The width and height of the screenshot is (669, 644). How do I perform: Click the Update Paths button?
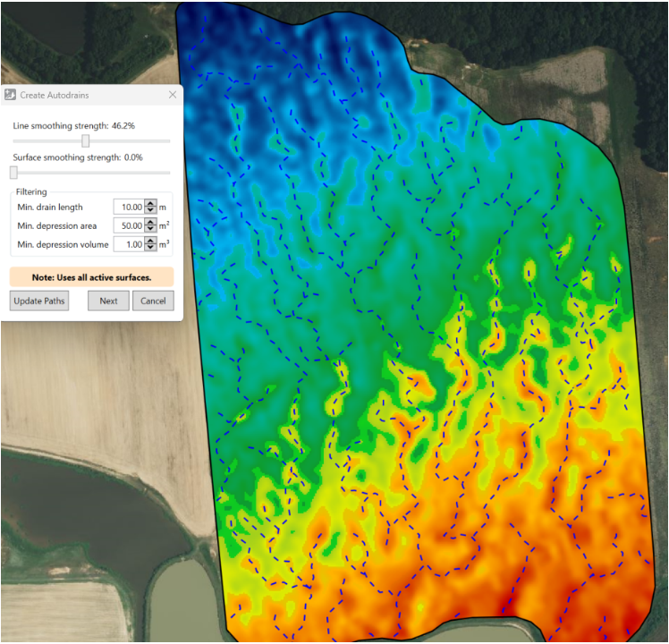[39, 301]
